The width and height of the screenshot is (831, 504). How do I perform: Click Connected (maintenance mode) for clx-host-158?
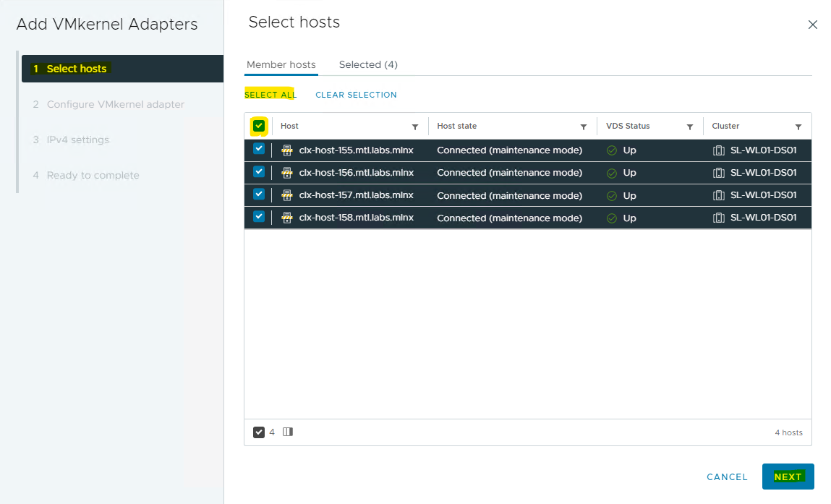point(509,218)
